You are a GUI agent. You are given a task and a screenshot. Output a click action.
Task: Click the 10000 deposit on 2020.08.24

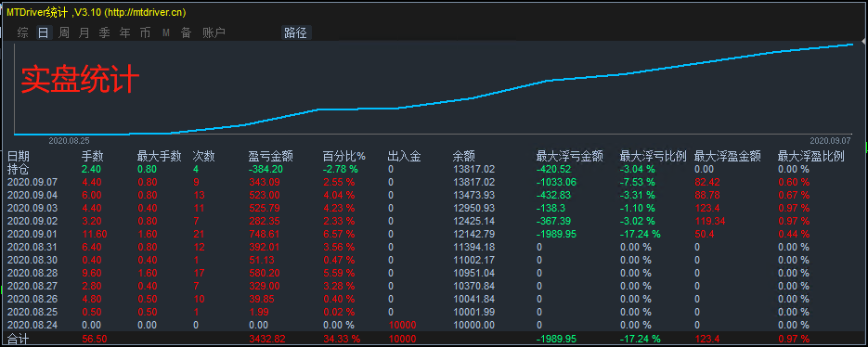coord(402,325)
